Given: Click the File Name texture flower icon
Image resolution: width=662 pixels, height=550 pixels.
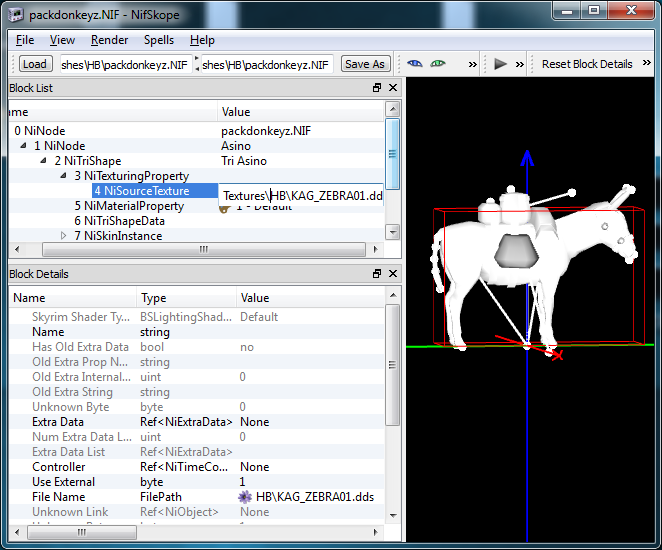Looking at the screenshot, I should click(x=244, y=497).
